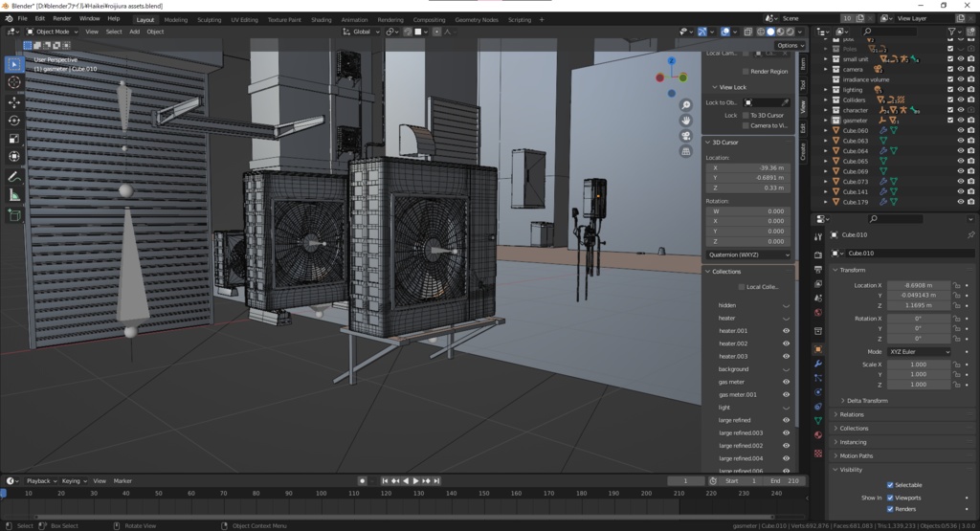The width and height of the screenshot is (980, 531).
Task: Toggle the Local Collections checkbox
Action: 742,287
